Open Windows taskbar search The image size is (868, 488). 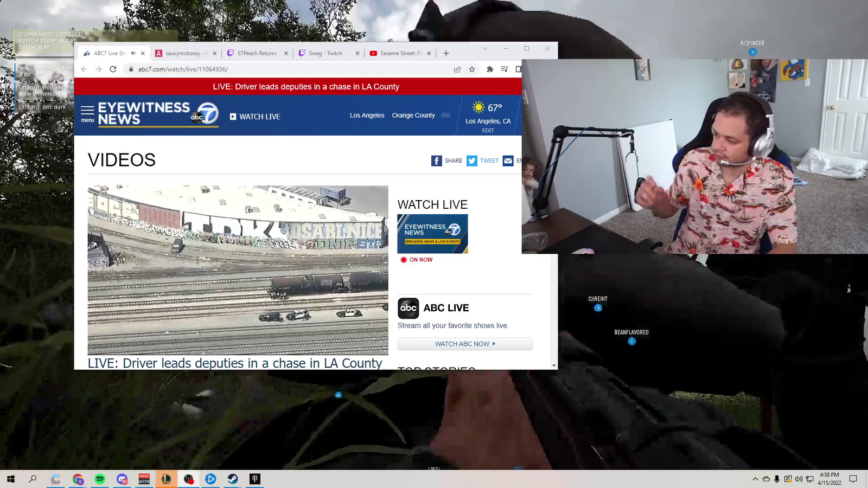(33, 479)
